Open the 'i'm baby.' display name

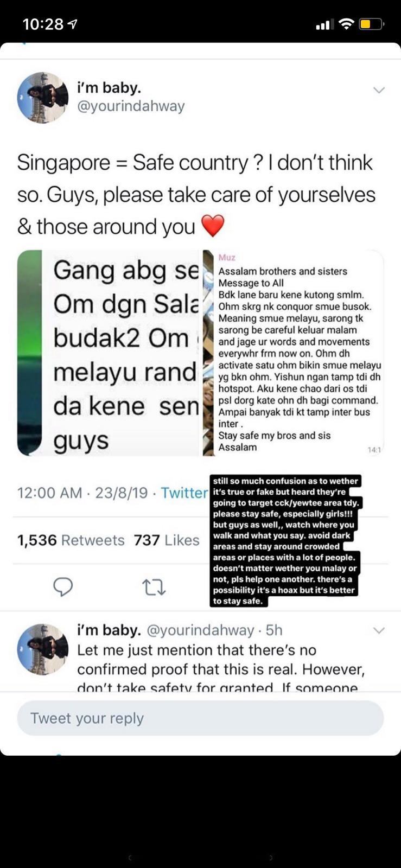(109, 87)
